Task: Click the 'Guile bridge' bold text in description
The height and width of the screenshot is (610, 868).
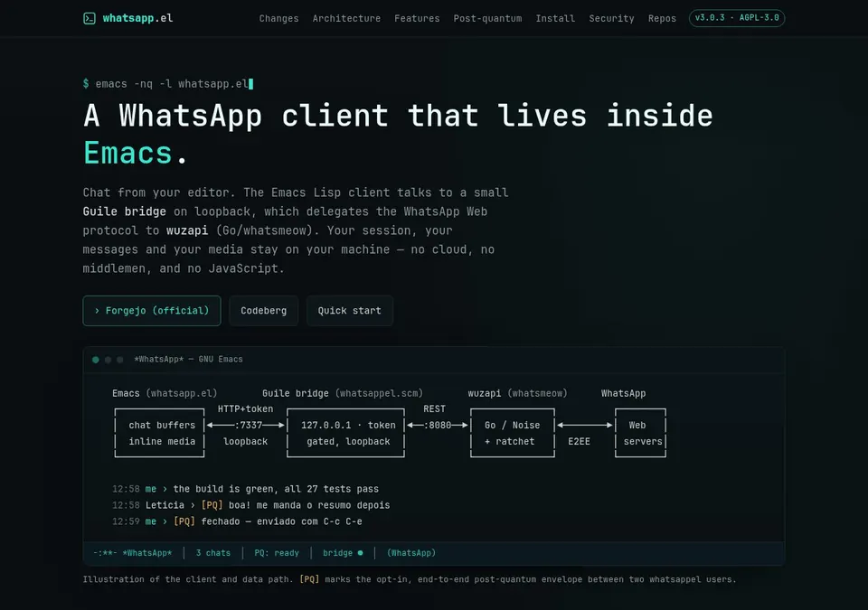Action: tap(125, 211)
